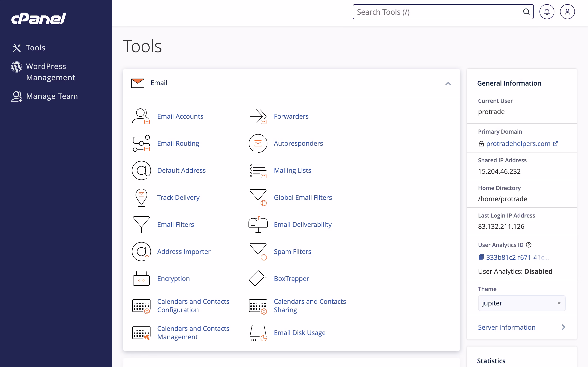Open the Email Deliverability mailbox icon
Image resolution: width=588 pixels, height=367 pixels.
(258, 225)
